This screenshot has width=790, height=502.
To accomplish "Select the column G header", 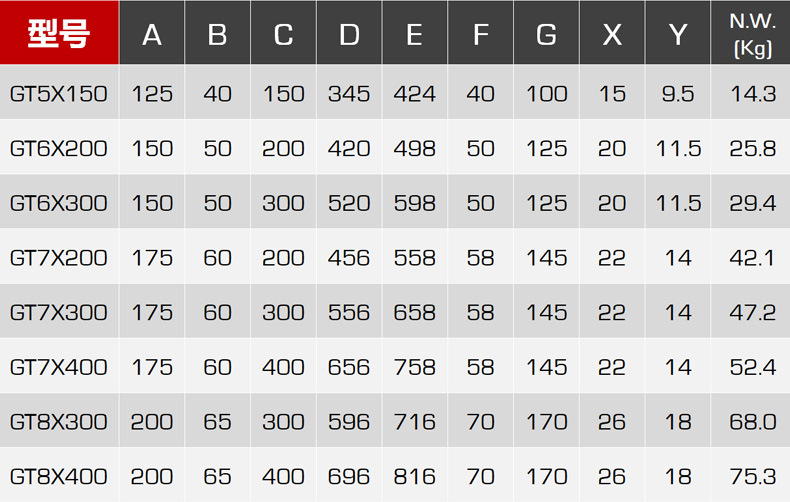I will 546,35.
